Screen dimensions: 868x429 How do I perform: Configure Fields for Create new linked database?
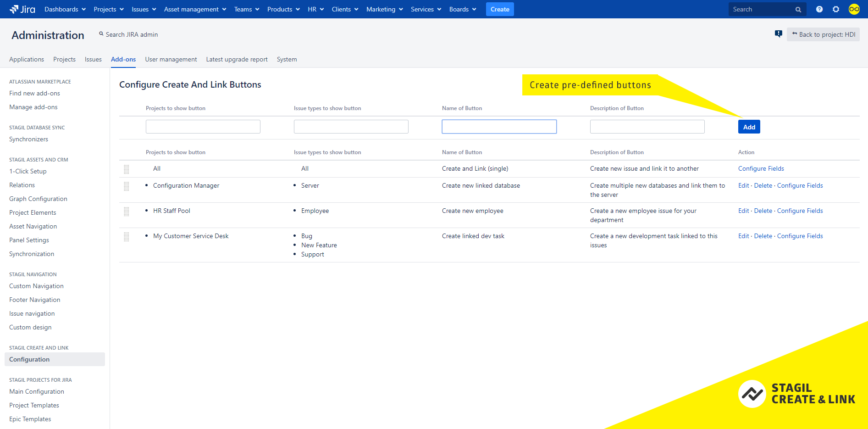800,185
